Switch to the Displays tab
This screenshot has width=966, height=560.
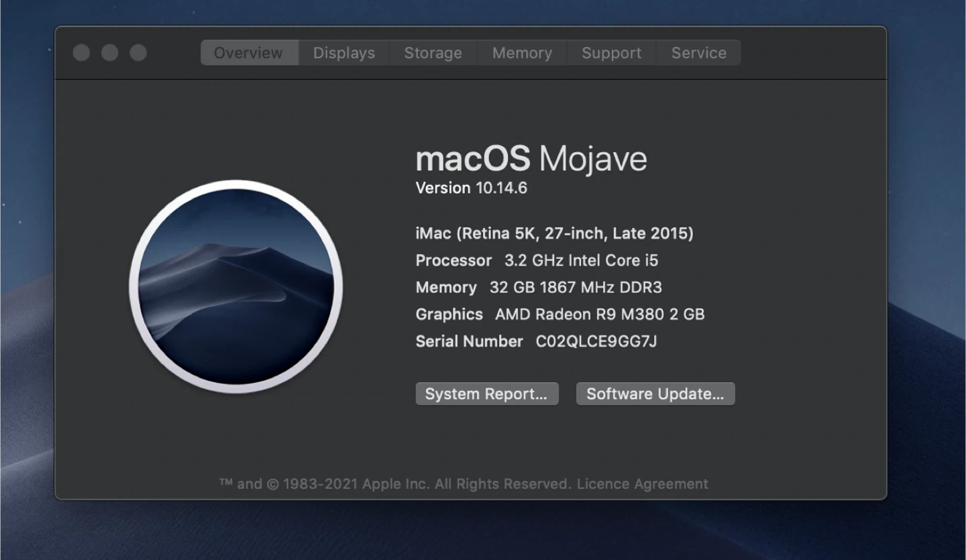tap(344, 53)
